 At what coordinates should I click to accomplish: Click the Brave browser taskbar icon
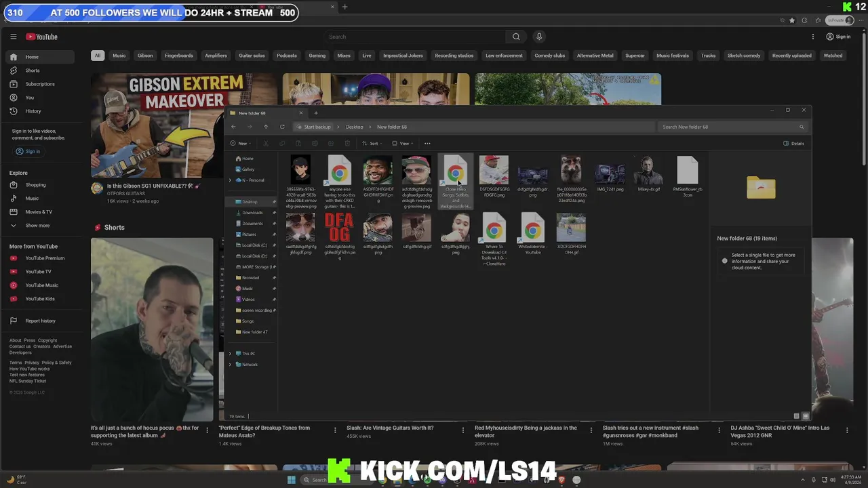click(561, 480)
